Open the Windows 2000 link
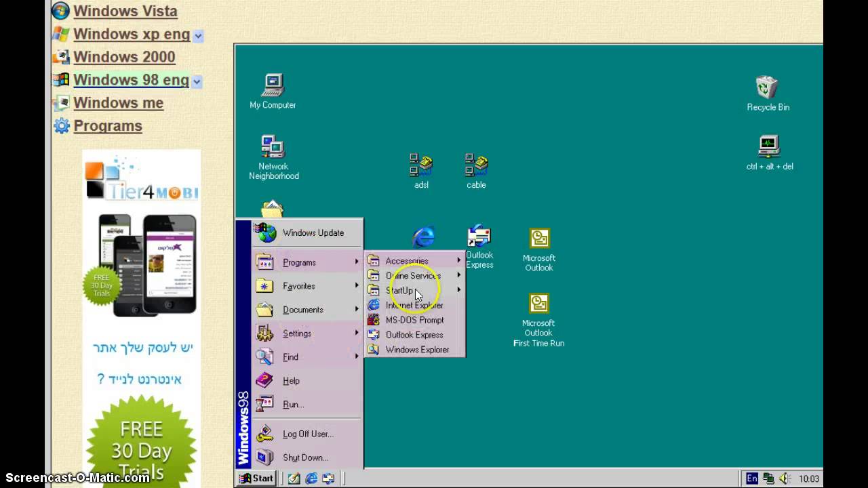 (x=124, y=57)
